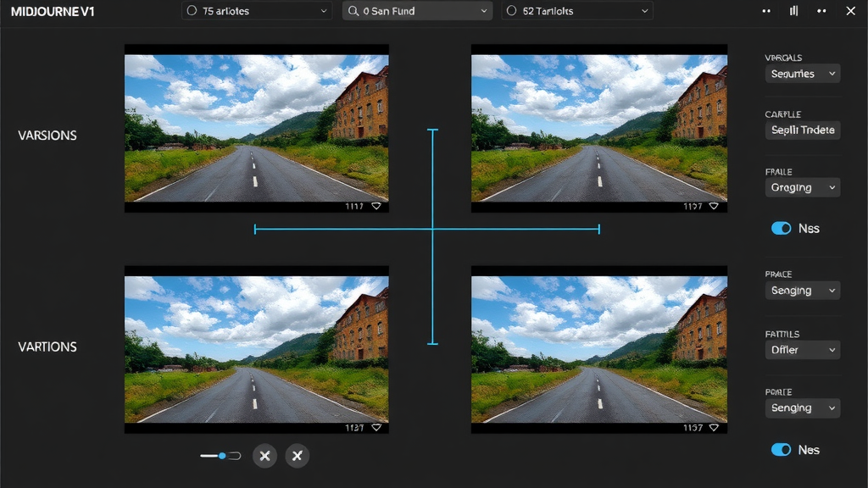Click the Sepli Tndete input field
This screenshot has width=868, height=488.
tap(802, 130)
